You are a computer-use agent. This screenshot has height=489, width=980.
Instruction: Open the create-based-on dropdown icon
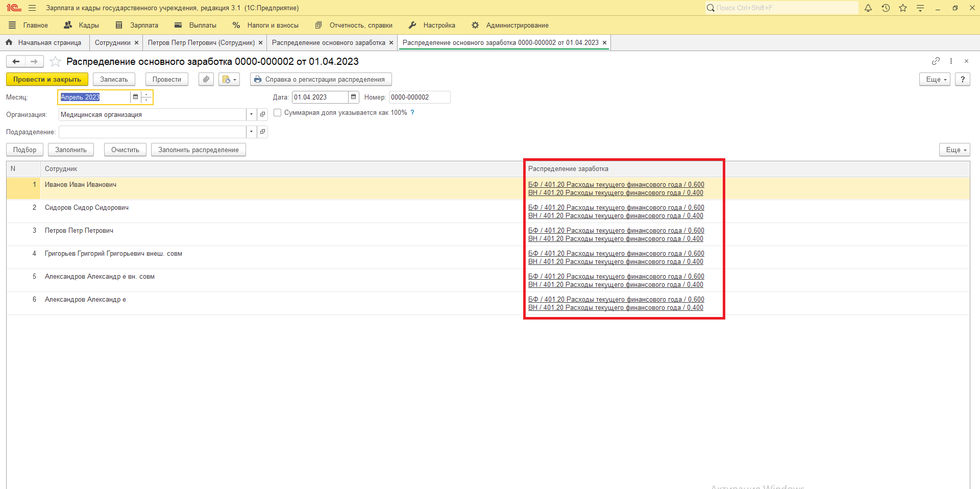point(229,80)
